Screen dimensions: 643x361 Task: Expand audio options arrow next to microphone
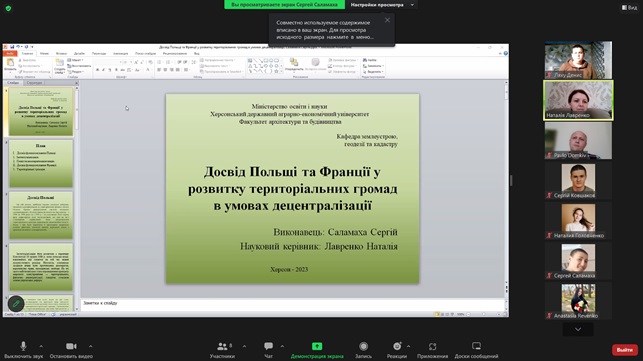[41, 346]
